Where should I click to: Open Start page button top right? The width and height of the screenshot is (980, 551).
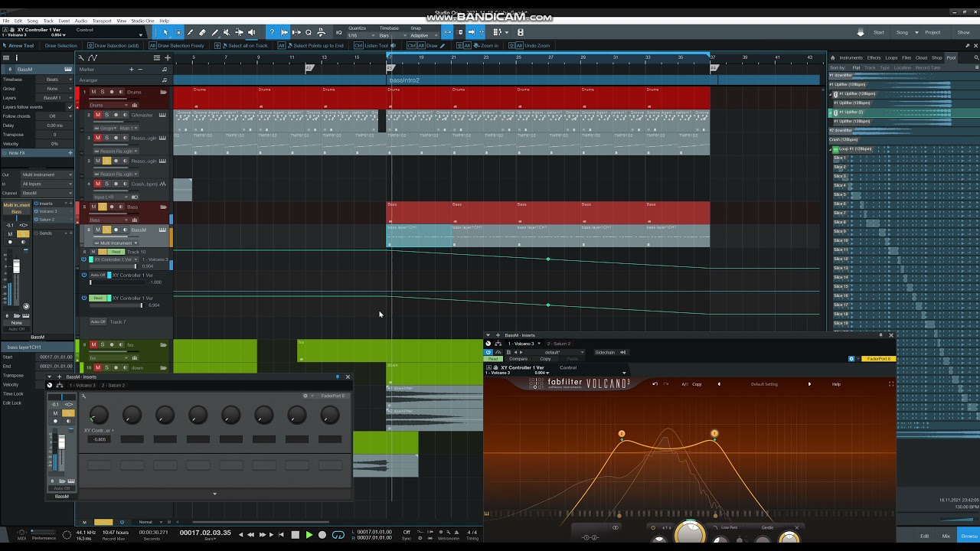(878, 32)
